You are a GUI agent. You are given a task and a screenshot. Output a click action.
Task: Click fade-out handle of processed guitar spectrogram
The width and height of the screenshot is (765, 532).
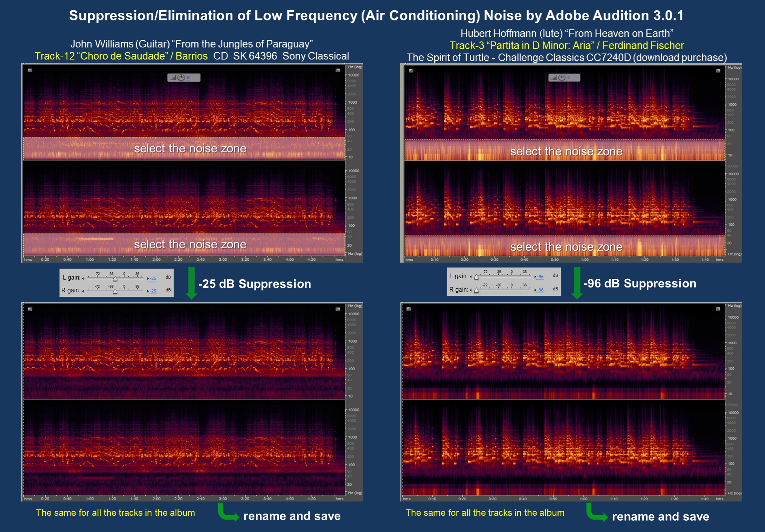338,309
